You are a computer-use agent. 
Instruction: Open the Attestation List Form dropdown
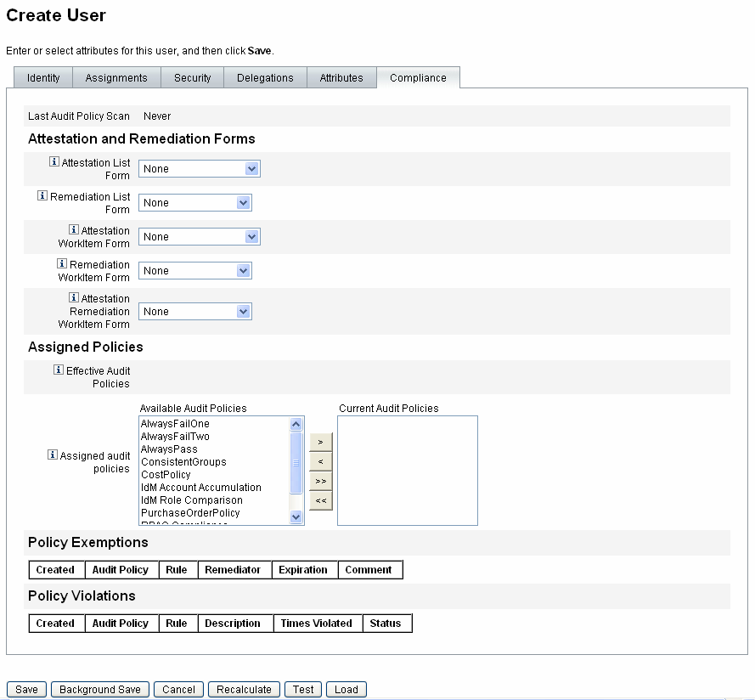click(x=200, y=169)
